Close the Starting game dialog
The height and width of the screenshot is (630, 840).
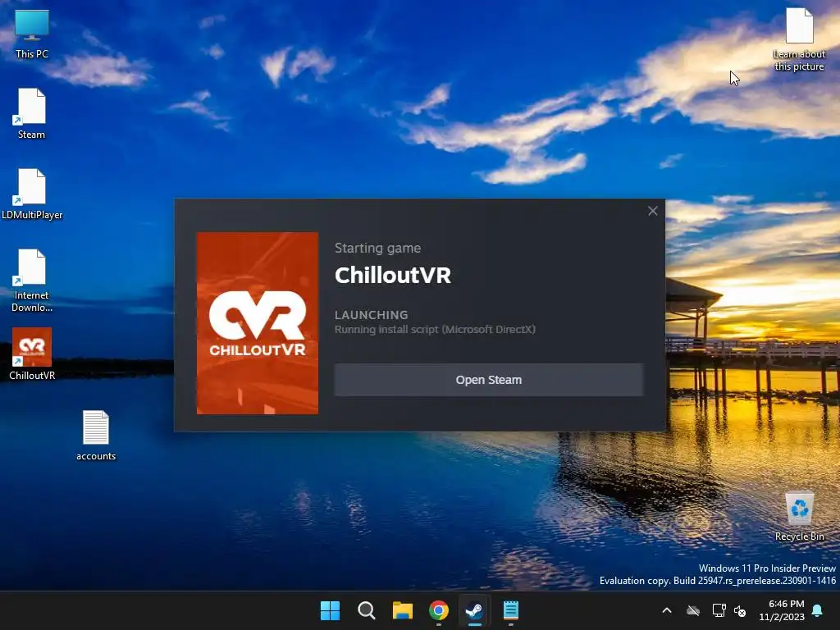[652, 211]
